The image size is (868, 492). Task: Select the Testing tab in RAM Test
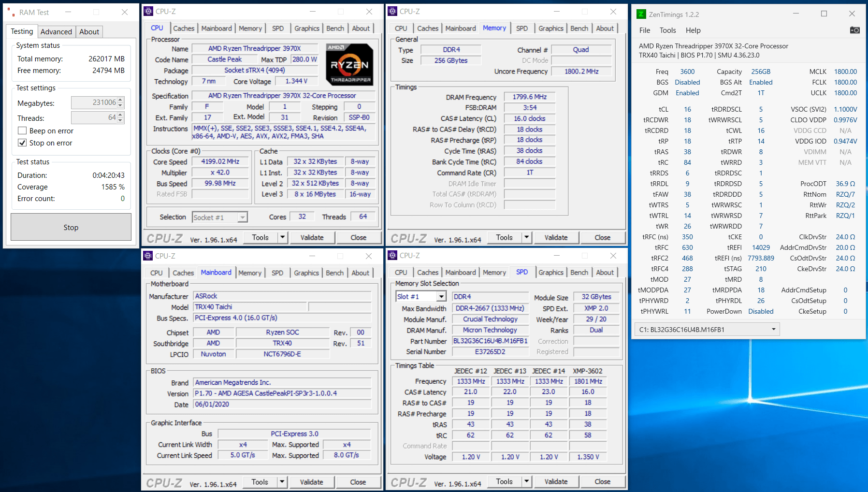pos(22,31)
